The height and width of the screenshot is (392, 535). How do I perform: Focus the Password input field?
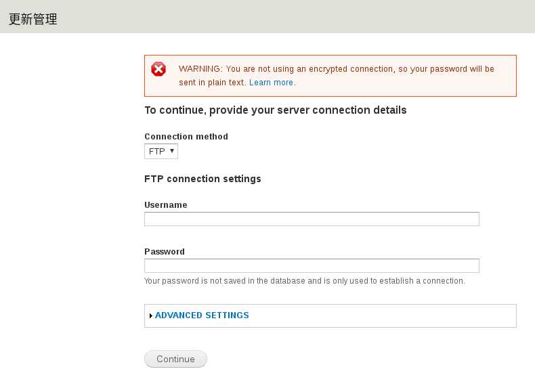(x=312, y=266)
